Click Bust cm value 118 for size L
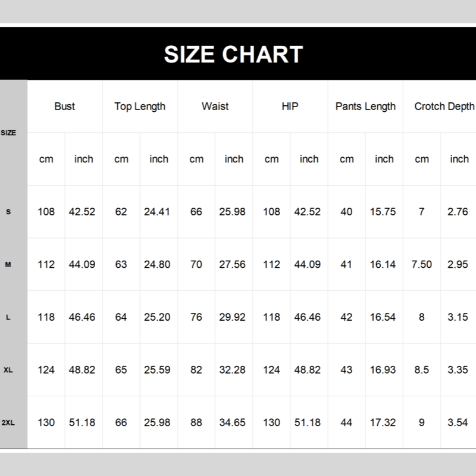 pos(46,317)
